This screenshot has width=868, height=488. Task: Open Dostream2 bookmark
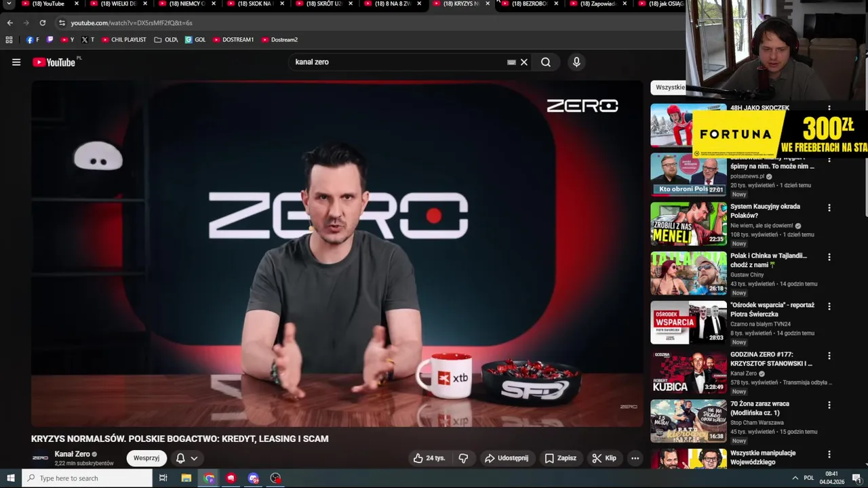[279, 40]
